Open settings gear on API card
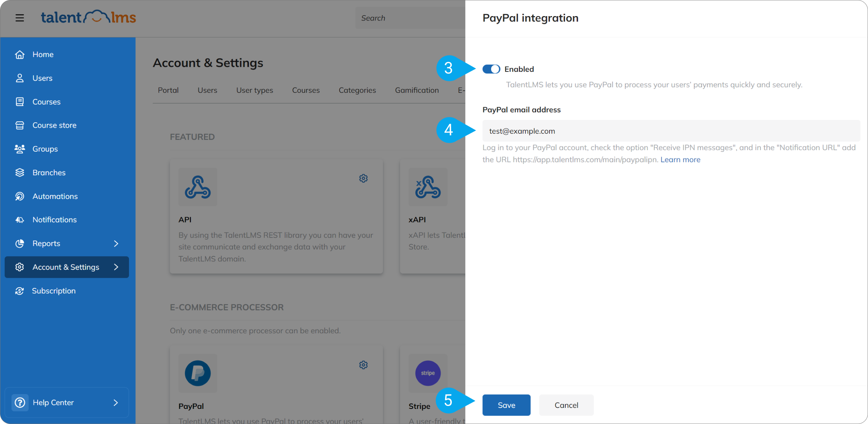868x424 pixels. (x=363, y=178)
